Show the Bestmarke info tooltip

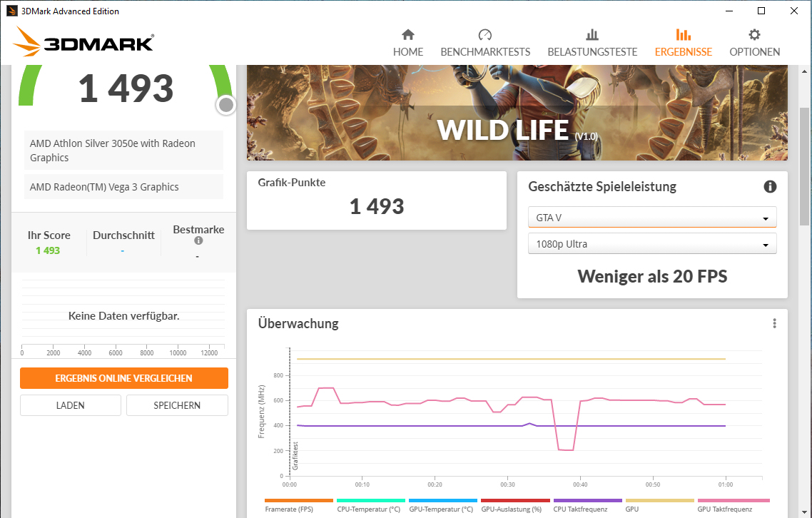[198, 240]
